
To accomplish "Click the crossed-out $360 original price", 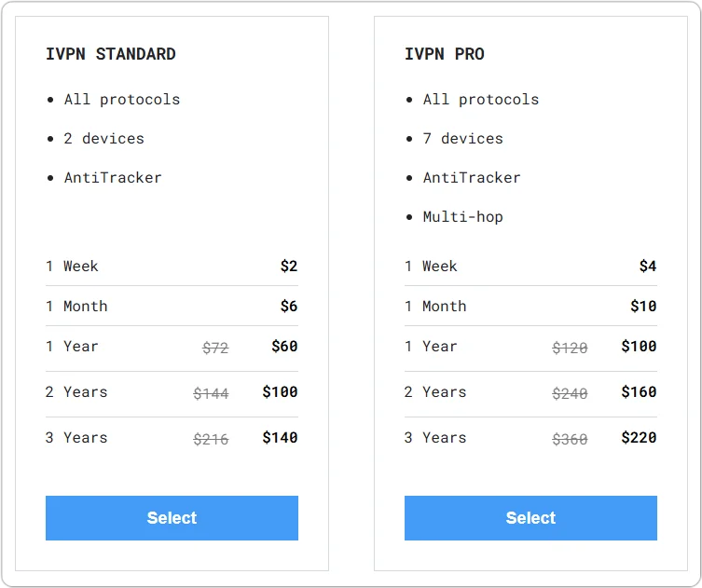I will tap(570, 439).
